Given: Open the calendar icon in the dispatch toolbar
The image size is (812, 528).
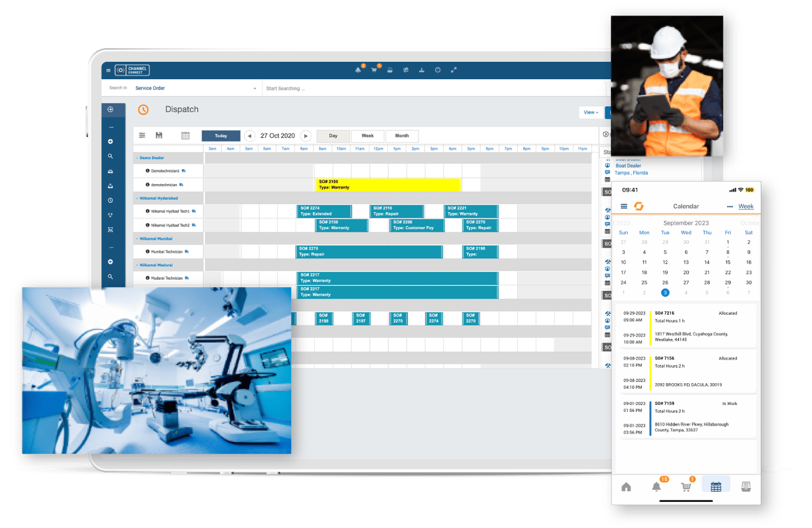Looking at the screenshot, I should click(x=186, y=135).
